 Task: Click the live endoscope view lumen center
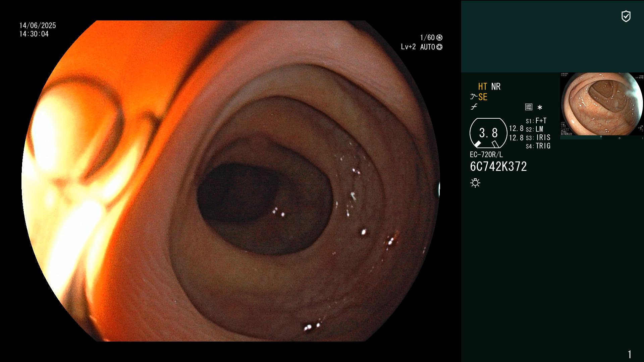(x=238, y=193)
